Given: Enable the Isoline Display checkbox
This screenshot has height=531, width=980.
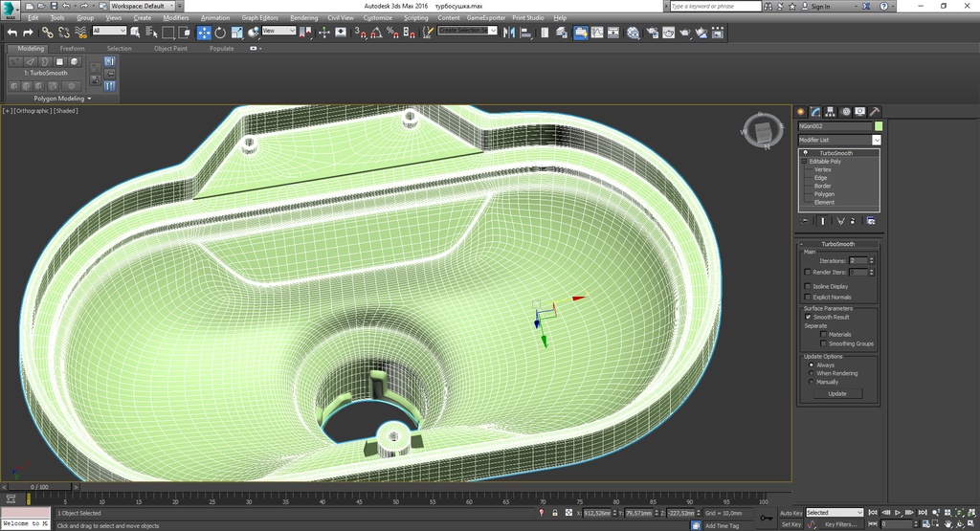Looking at the screenshot, I should click(808, 286).
